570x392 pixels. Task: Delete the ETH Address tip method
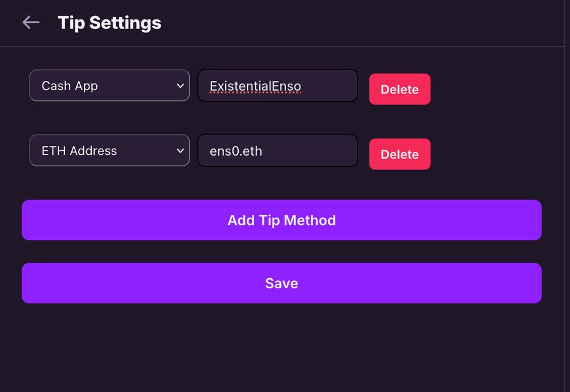click(400, 154)
